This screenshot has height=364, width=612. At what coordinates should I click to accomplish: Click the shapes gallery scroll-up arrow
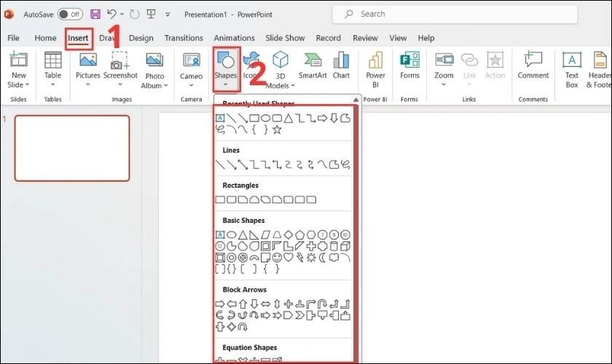coord(356,100)
